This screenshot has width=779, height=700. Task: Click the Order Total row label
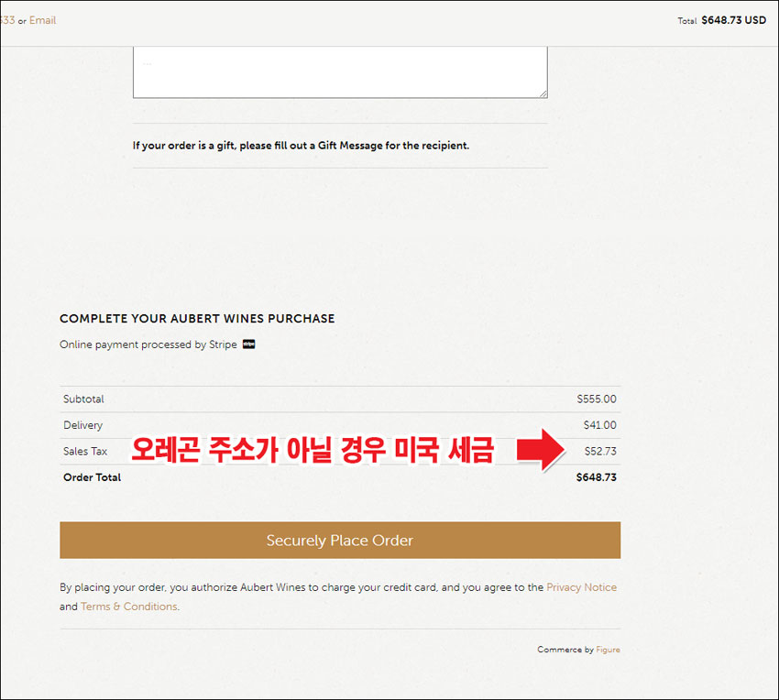click(x=92, y=477)
